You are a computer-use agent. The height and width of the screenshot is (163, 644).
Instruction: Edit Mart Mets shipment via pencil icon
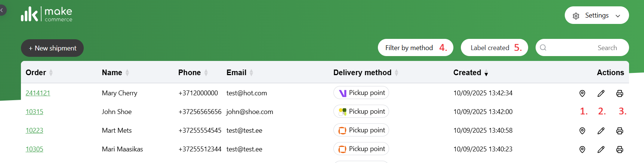click(x=601, y=131)
